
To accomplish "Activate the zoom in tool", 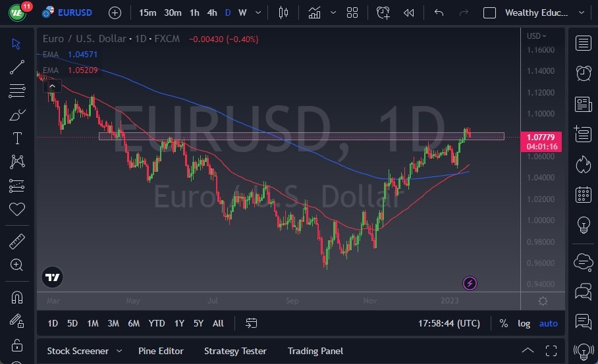I will click(x=16, y=265).
